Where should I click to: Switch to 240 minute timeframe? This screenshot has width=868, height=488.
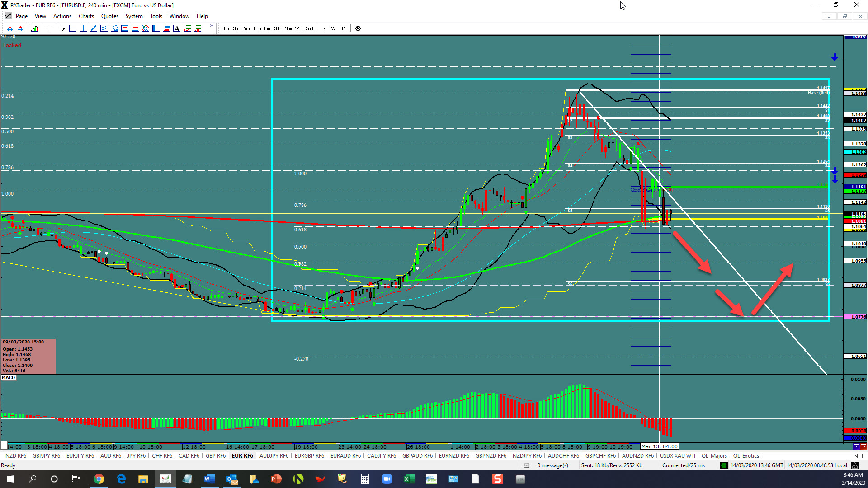coord(298,28)
